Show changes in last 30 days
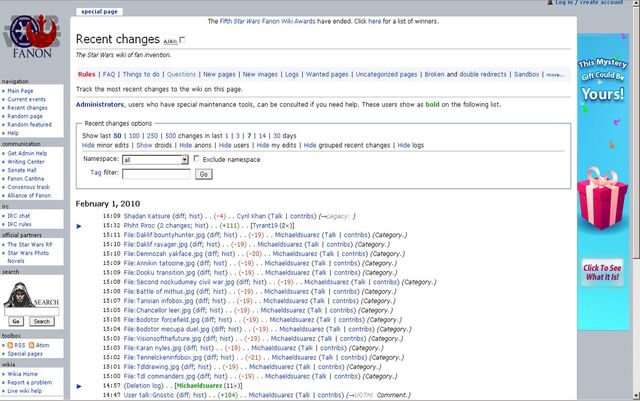Screen dimensions: 640x401 [277, 136]
